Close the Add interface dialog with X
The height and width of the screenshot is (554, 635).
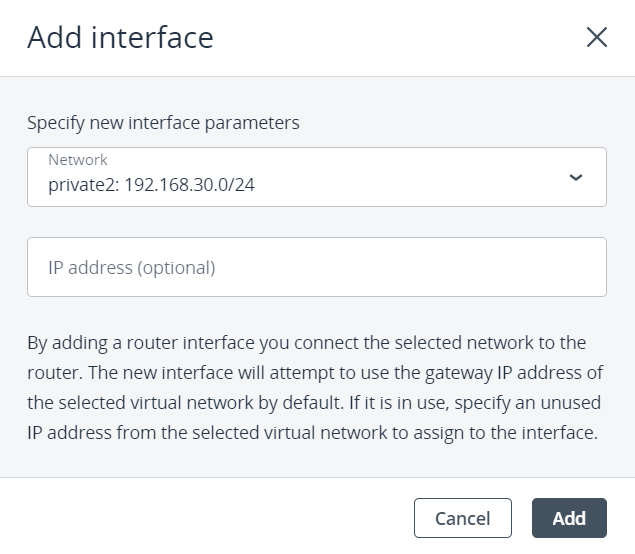(597, 38)
